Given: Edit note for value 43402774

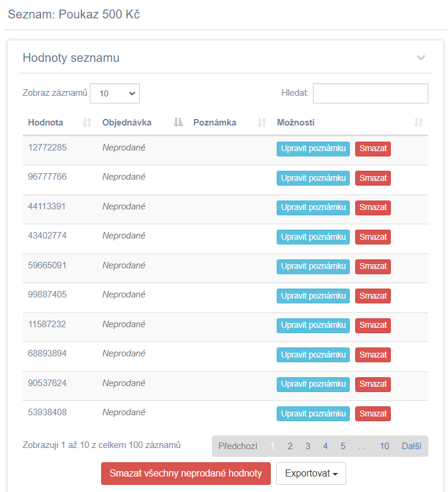Looking at the screenshot, I should point(313,237).
